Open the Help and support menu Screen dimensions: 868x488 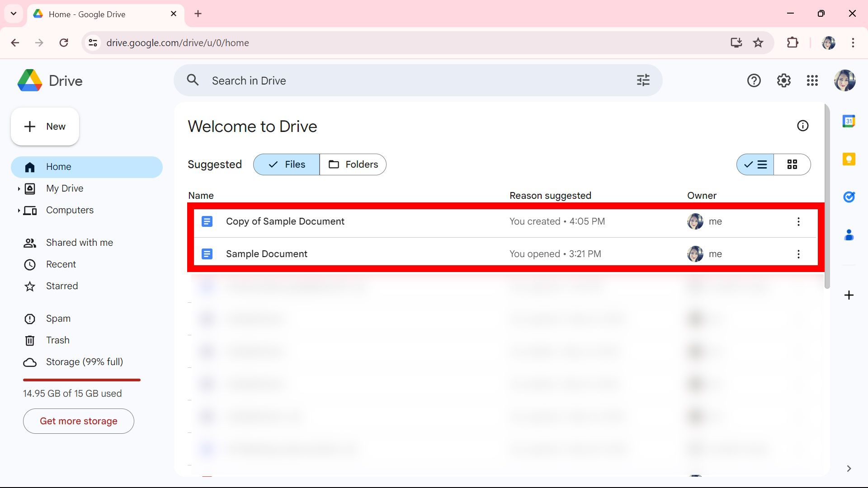click(754, 80)
